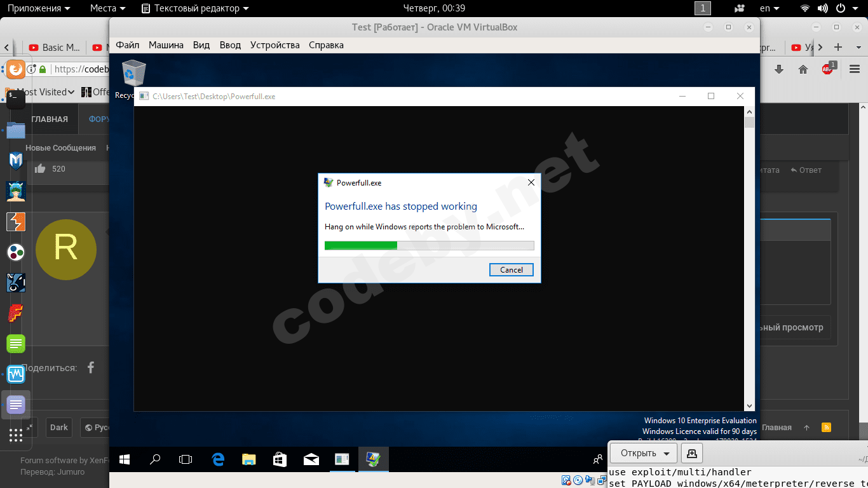Click the Dark theme button in forum footer

[59, 428]
